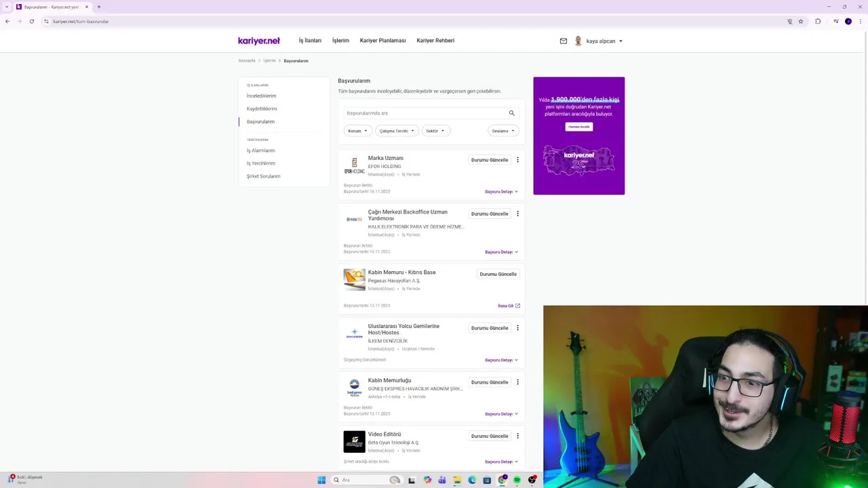Open Microsoft Store from the taskbar
The width and height of the screenshot is (868, 488).
487,480
